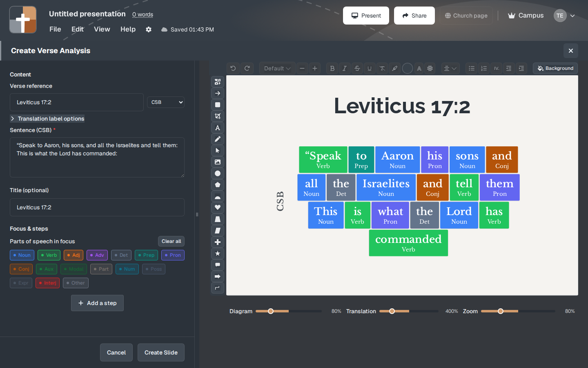The height and width of the screenshot is (368, 588).
Task: Open the TE account menu chevron
Action: [572, 16]
